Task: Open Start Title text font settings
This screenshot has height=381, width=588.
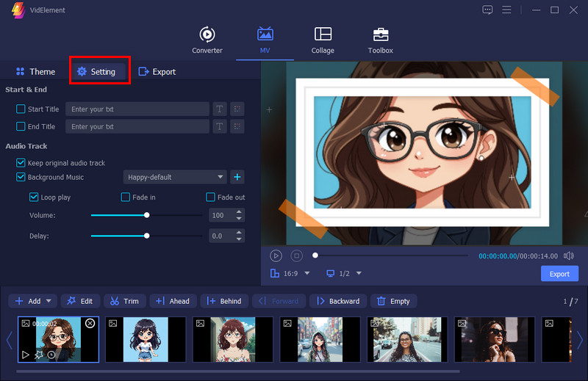Action: (x=220, y=109)
